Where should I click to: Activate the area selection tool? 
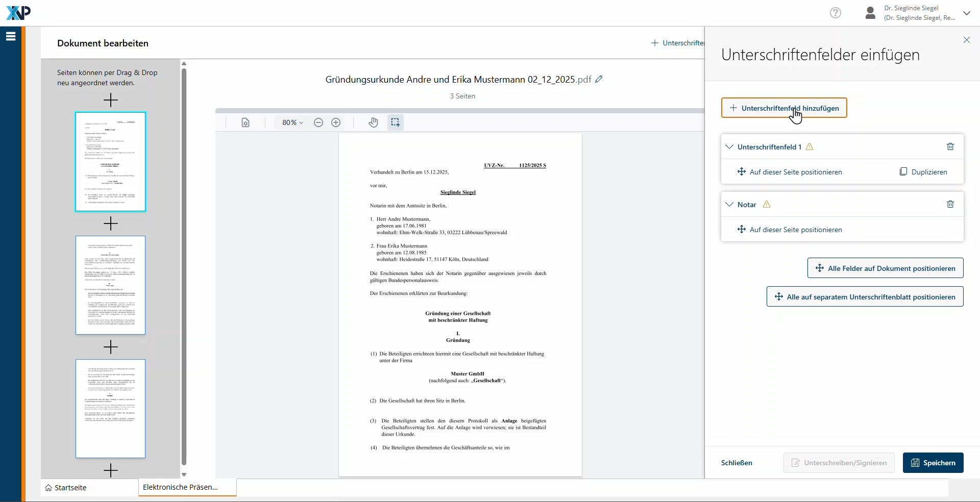coord(395,122)
